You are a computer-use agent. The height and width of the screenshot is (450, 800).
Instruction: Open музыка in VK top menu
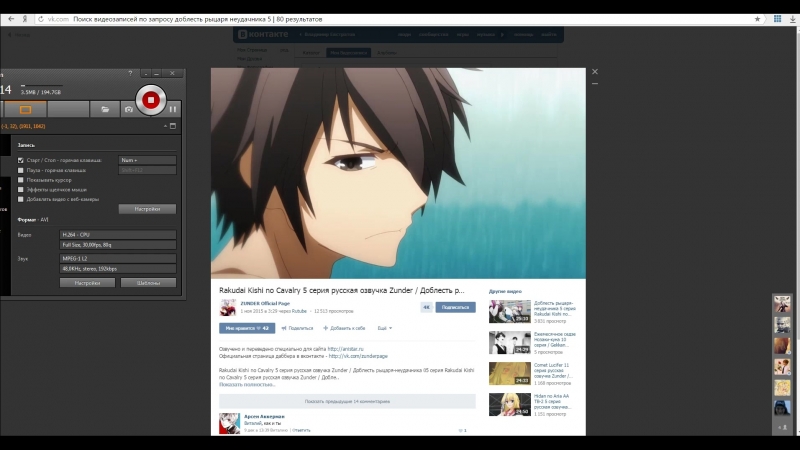[486, 35]
